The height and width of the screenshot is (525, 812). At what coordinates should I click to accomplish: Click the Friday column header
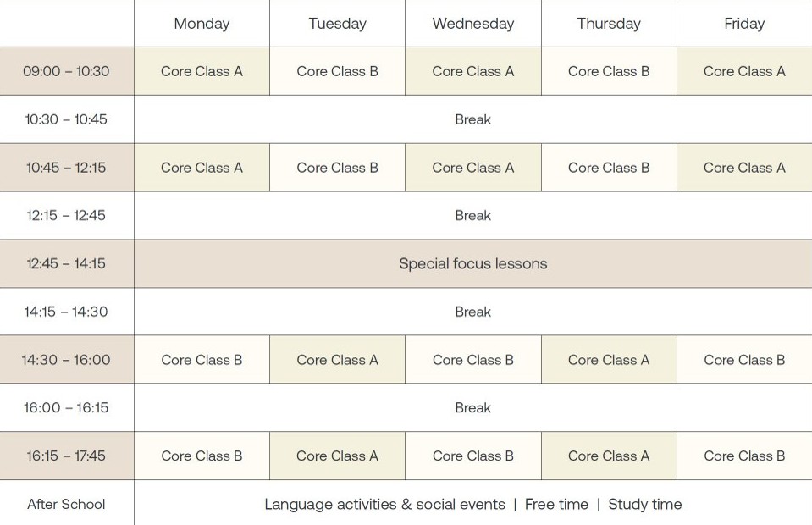[x=744, y=24]
